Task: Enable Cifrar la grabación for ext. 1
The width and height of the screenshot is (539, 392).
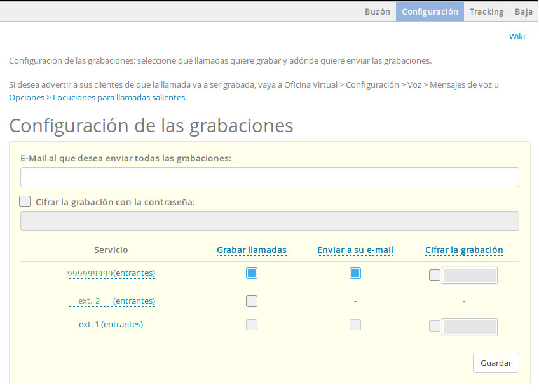Action: (434, 325)
